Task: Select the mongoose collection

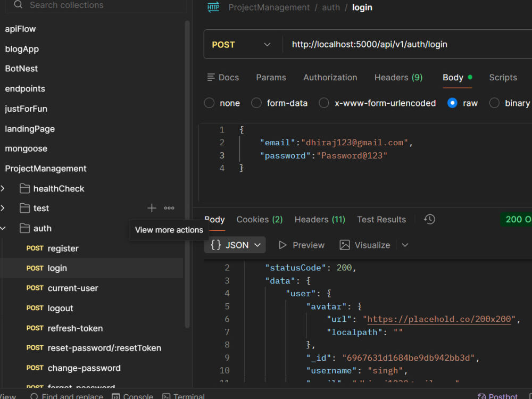Action: [26, 148]
